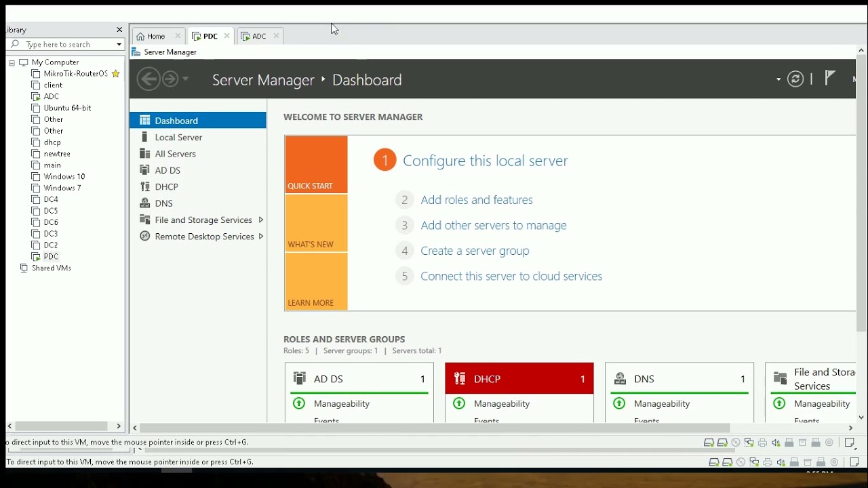Go back with the Server Manager back arrow
The image size is (868, 488).
tap(149, 79)
